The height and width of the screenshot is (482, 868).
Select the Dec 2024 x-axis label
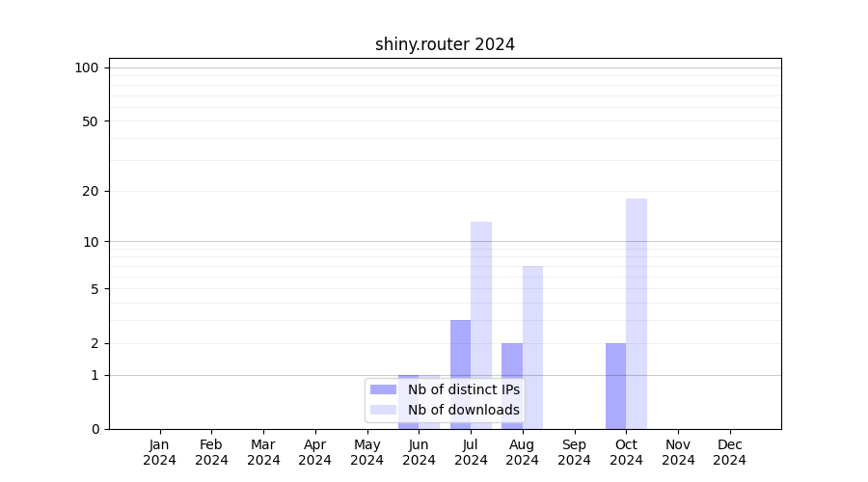pyautogui.click(x=729, y=452)
